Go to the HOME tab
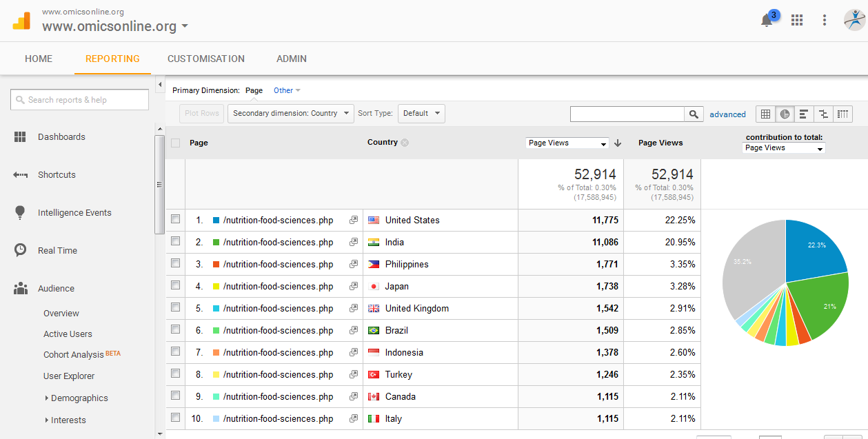Viewport: 868px width, 439px height. click(39, 59)
